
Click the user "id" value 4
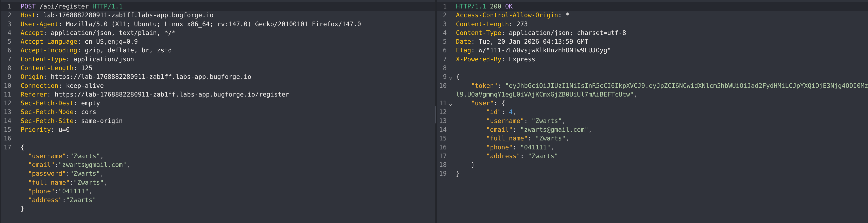(511, 112)
